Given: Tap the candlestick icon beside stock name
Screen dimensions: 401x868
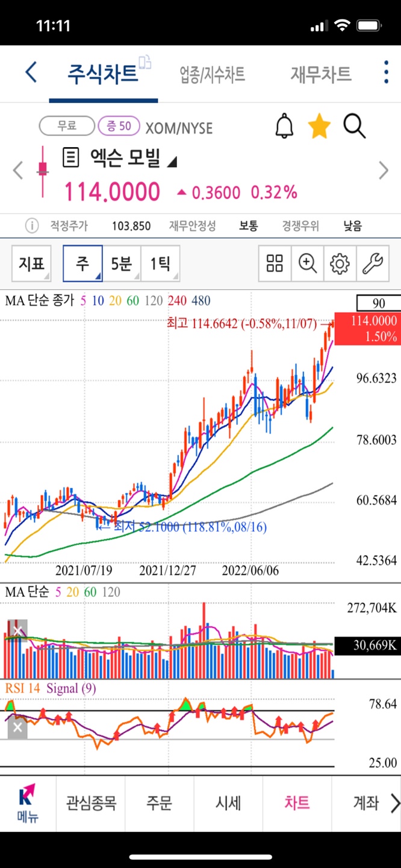Looking at the screenshot, I should point(42,171).
